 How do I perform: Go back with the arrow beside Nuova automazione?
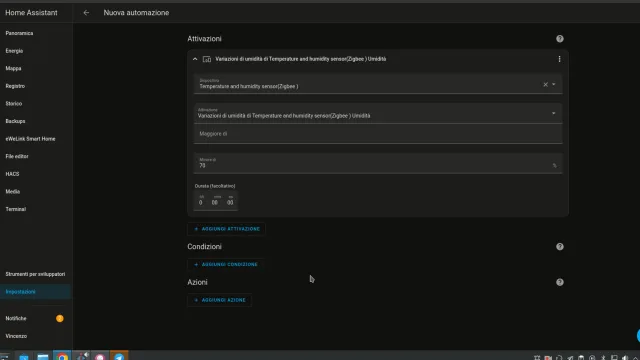[86, 13]
